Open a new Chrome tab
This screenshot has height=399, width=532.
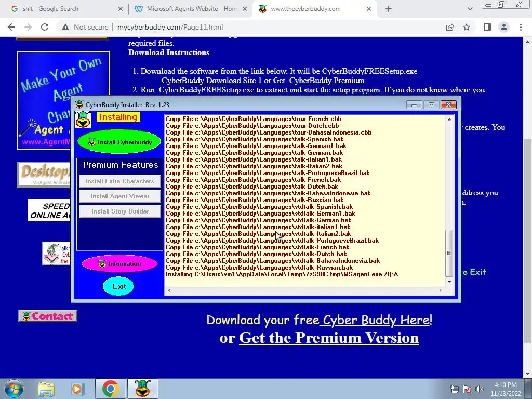click(389, 9)
